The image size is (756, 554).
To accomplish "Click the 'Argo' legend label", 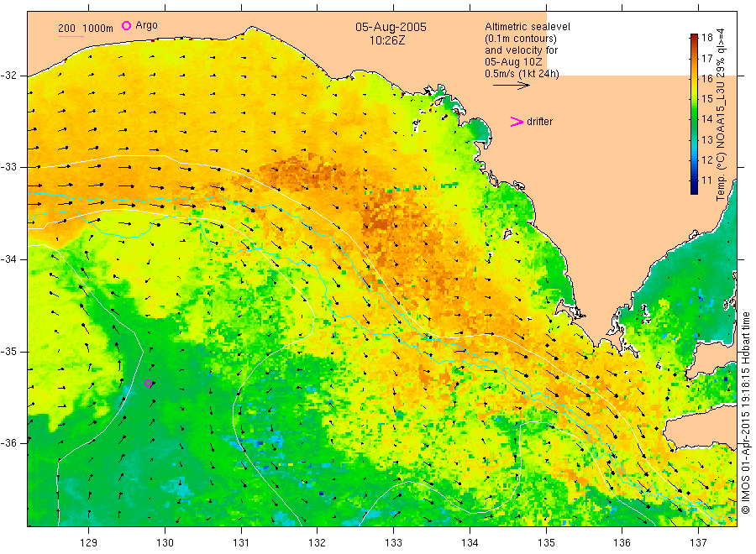I will (146, 25).
